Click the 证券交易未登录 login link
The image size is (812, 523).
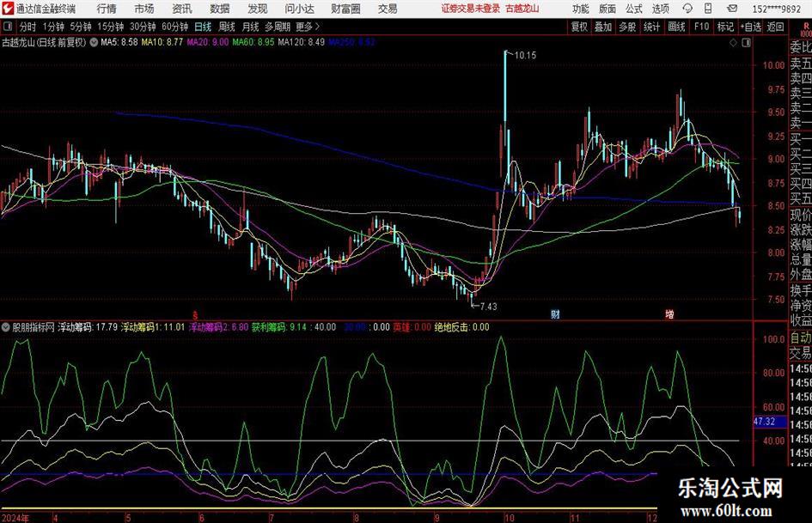[471, 9]
